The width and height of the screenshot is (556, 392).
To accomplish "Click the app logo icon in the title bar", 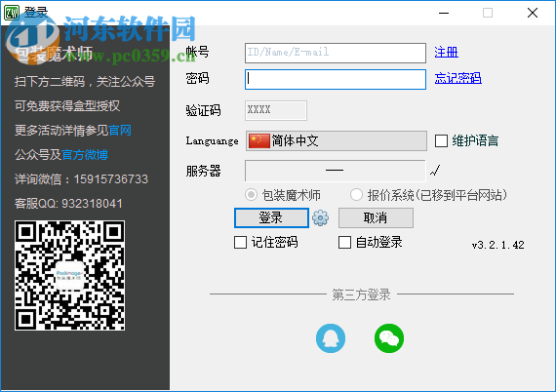I will (x=12, y=13).
